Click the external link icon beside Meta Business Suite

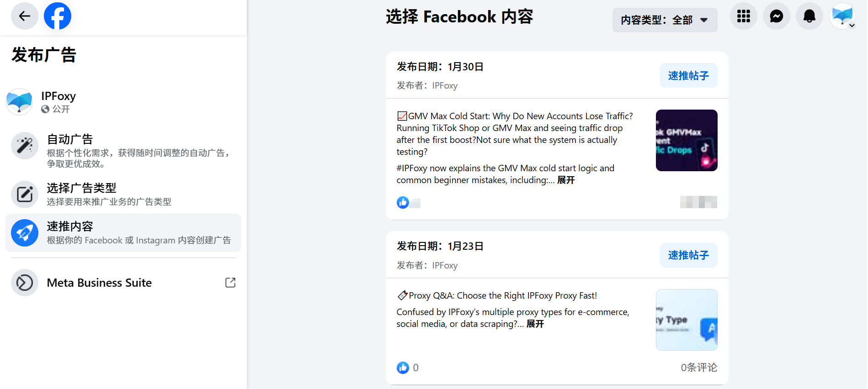tap(230, 283)
